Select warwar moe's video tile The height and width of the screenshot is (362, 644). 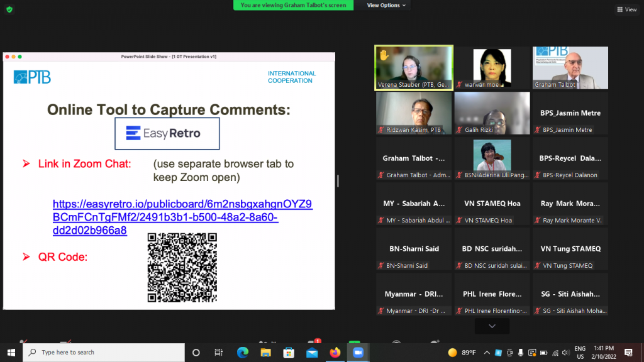pyautogui.click(x=492, y=68)
